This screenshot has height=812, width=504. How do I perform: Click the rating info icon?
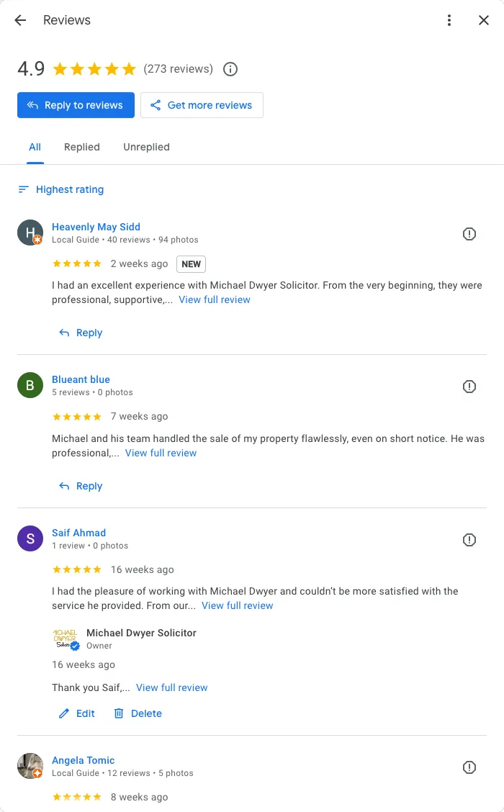coord(230,69)
